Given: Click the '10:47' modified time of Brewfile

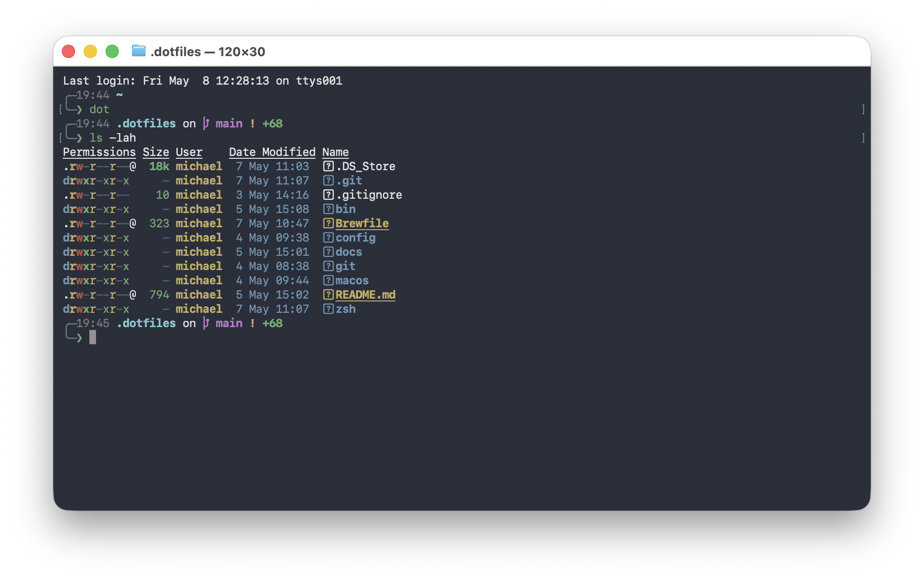Looking at the screenshot, I should [292, 223].
